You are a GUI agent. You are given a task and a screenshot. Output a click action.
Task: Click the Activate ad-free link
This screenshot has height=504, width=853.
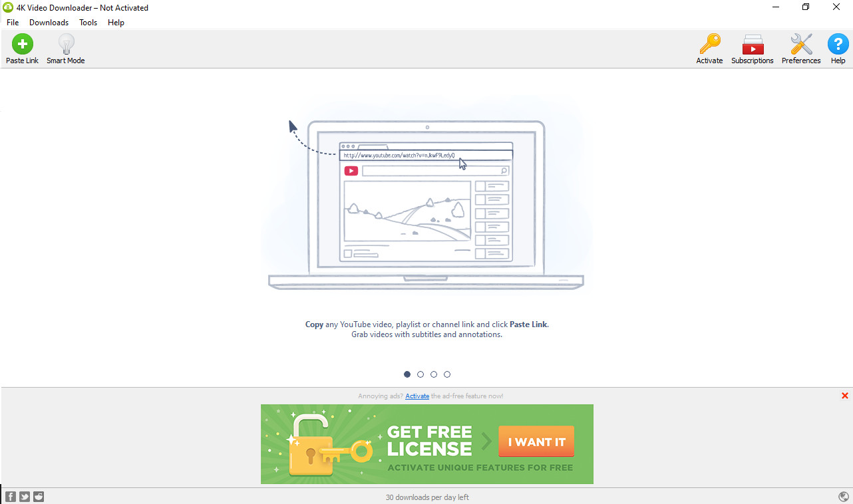coord(417,396)
